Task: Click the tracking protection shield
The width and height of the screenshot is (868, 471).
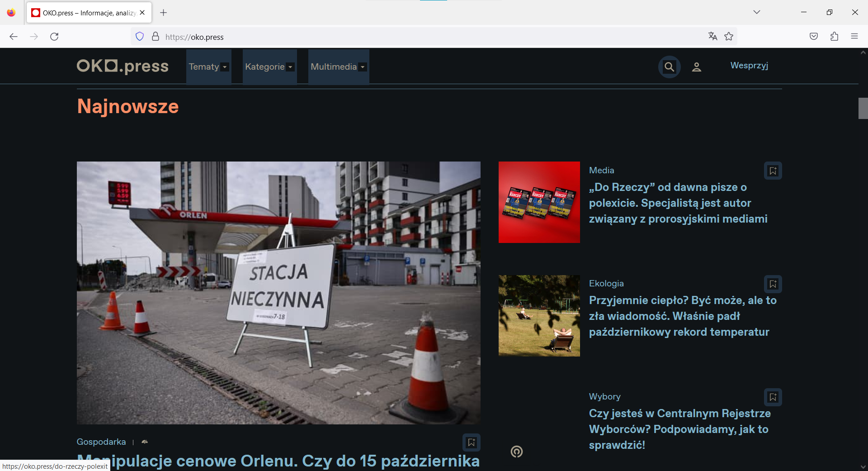Action: [139, 36]
